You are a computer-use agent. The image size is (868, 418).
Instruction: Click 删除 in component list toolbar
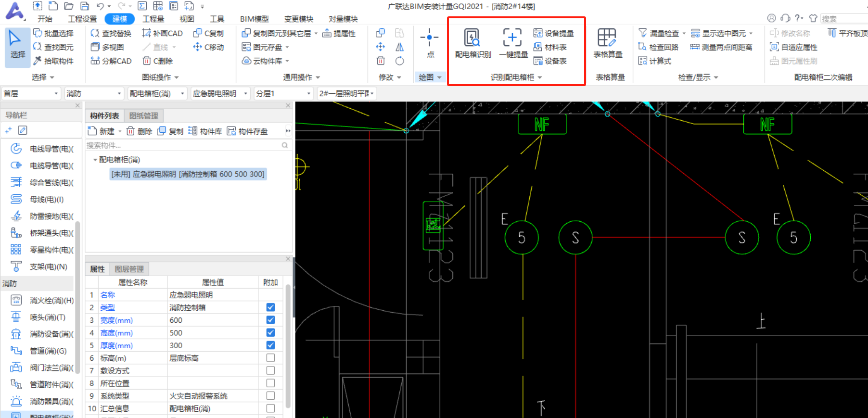tap(140, 131)
